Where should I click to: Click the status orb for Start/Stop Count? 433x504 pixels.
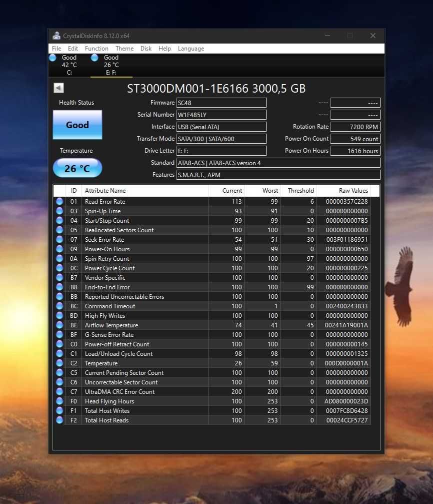tap(59, 220)
